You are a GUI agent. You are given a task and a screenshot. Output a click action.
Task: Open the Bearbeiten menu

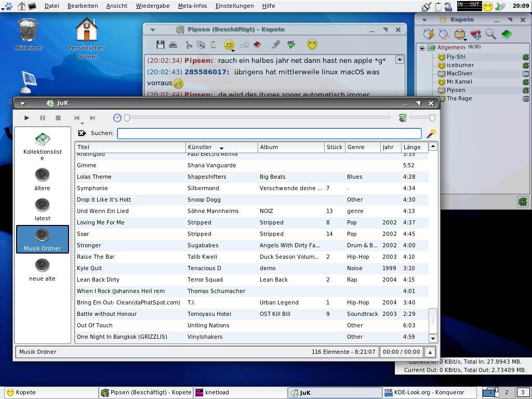(83, 6)
